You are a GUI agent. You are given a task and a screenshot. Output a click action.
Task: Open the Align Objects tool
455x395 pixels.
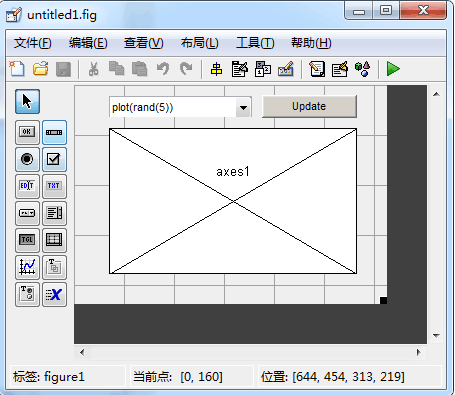216,69
